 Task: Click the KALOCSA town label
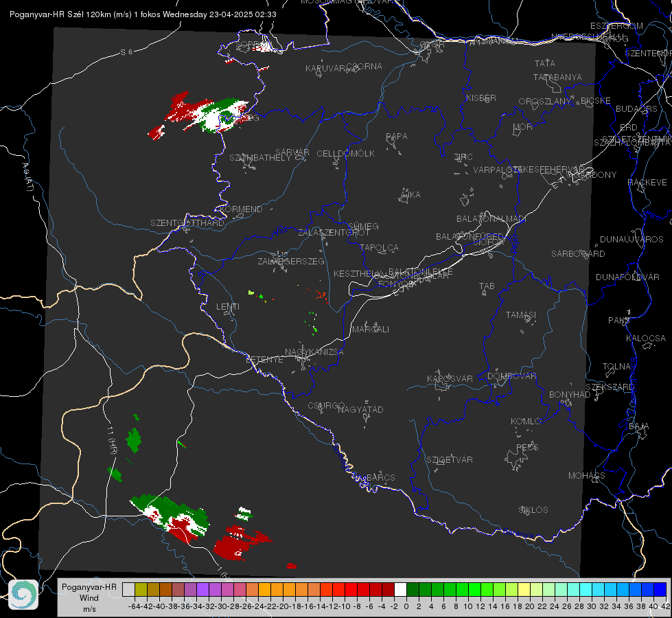tap(645, 339)
